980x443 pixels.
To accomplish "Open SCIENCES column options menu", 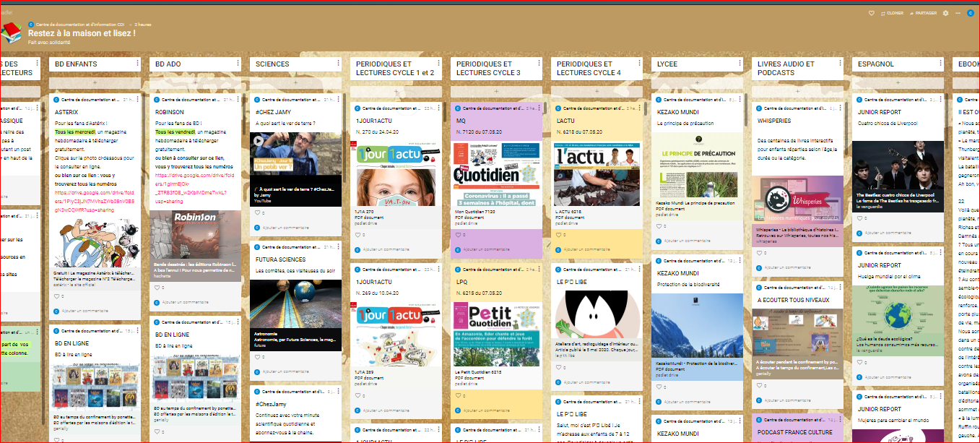I will click(338, 64).
